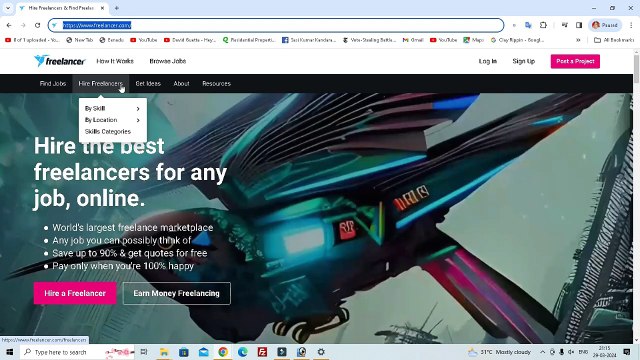
Task: Open Microsoft Store from taskbar
Action: click(x=184, y=352)
